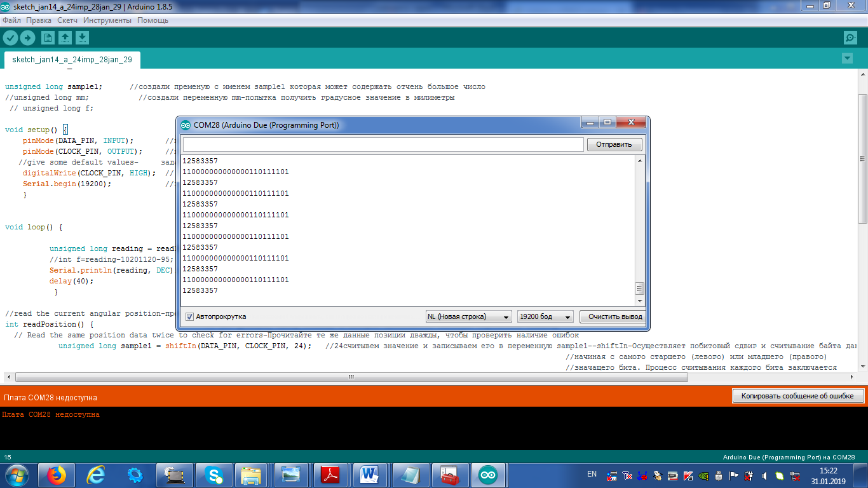
Task: Click the EN language indicator
Action: [592, 474]
